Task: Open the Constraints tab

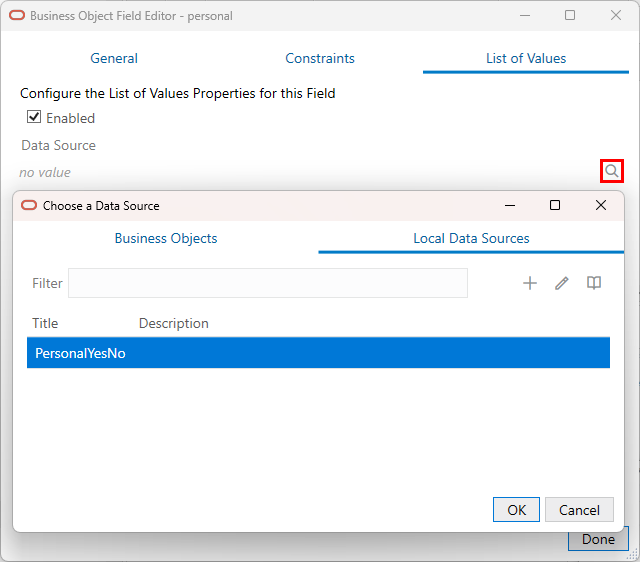Action: 320,58
